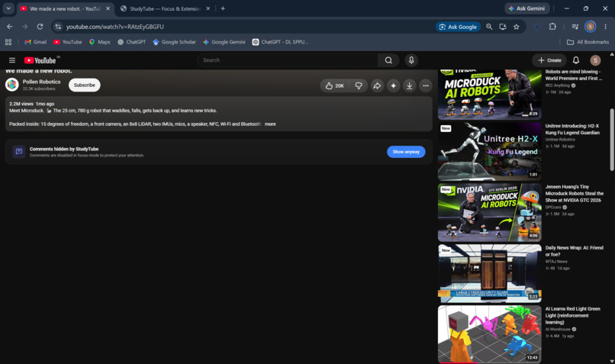615x364 pixels.
Task: Open 'Jensen Huang's Tiny Microduck Robots' title
Action: point(575,193)
